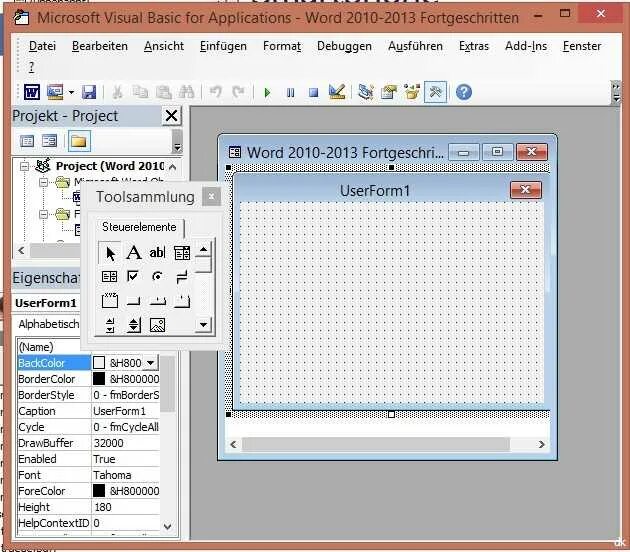Redo action icon in toolbar
The width and height of the screenshot is (630, 552).
click(x=238, y=92)
